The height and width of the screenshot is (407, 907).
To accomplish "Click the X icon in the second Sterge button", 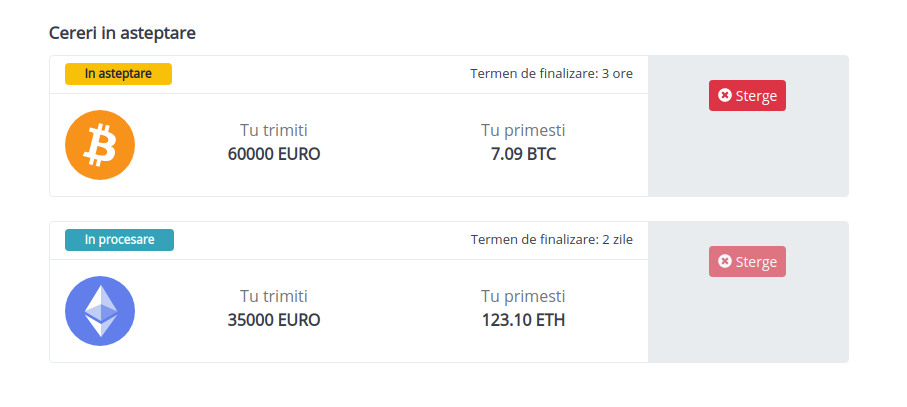I will [725, 261].
